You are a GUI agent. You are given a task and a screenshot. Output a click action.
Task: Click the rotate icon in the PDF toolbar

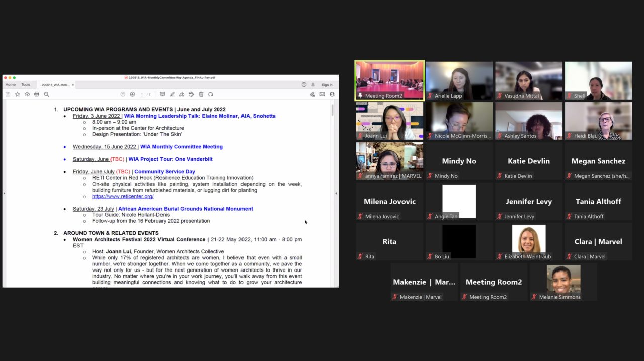(211, 94)
